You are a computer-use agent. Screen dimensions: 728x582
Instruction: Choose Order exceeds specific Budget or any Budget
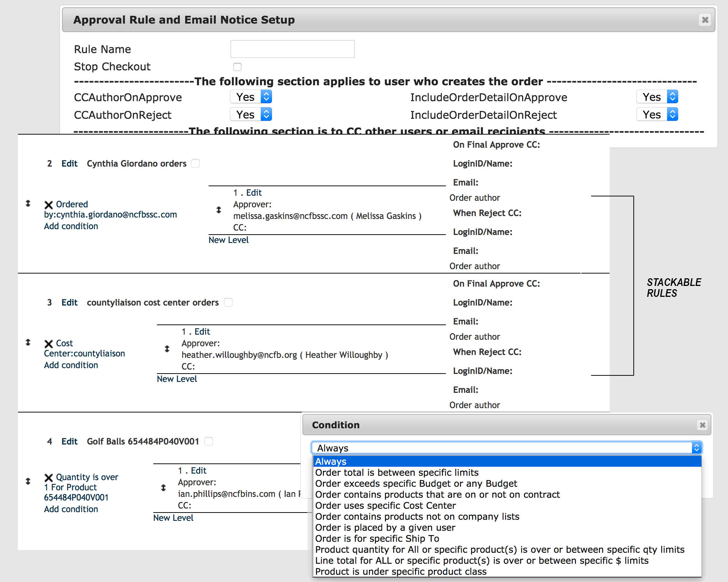tap(507, 483)
